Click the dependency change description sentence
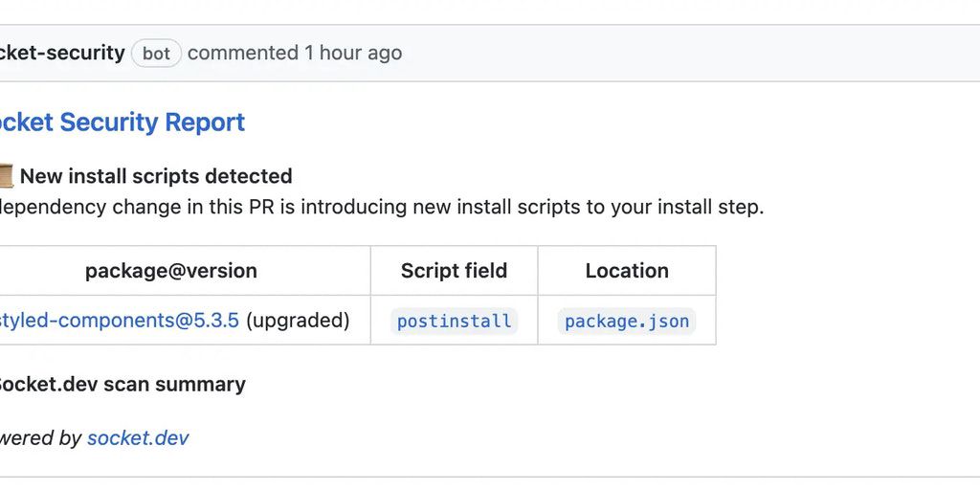The image size is (980, 490). pos(383,207)
